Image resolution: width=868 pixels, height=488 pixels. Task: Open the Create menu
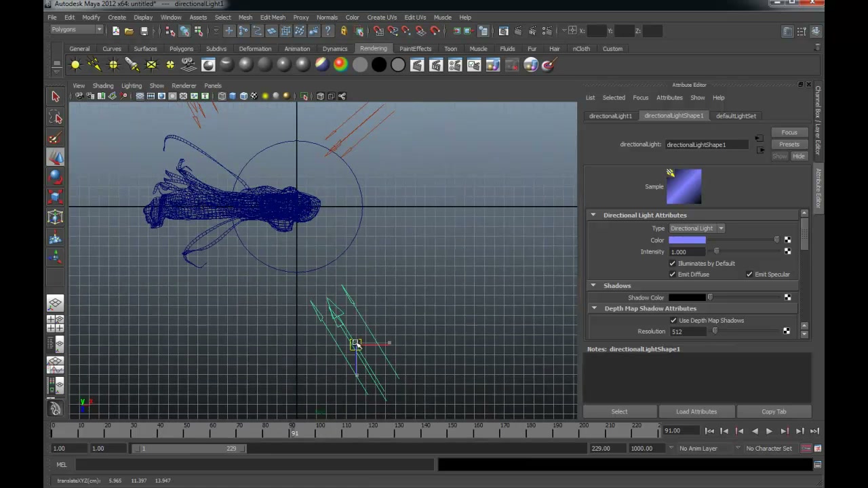coord(117,17)
